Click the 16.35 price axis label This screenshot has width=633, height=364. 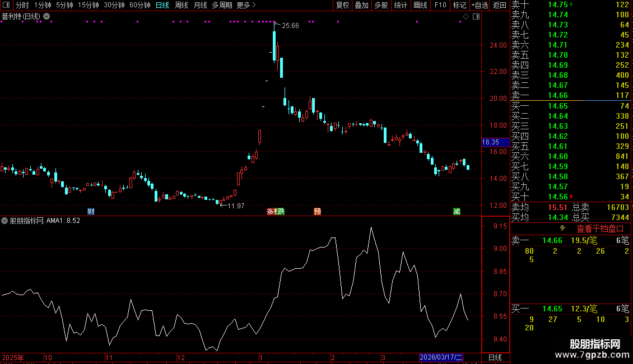[x=495, y=142]
